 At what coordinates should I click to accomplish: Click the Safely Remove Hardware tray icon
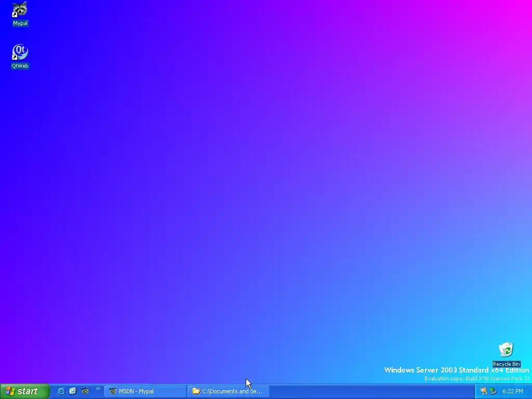(x=494, y=391)
